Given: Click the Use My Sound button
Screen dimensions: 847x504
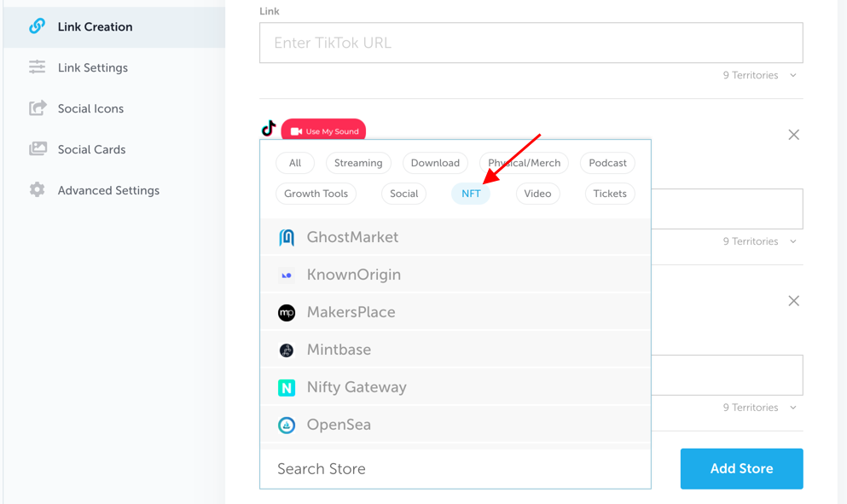Looking at the screenshot, I should click(x=323, y=130).
